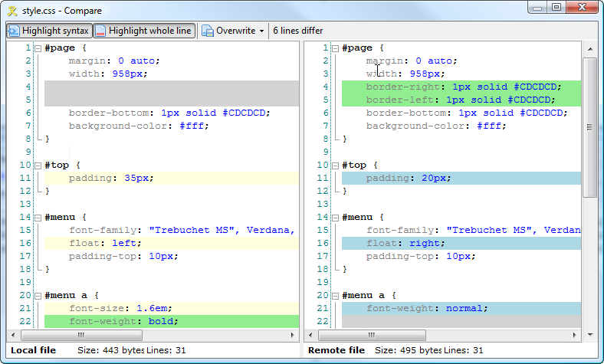This screenshot has height=364, width=604.
Task: Click the green border-right line in right pane
Action: click(460, 87)
